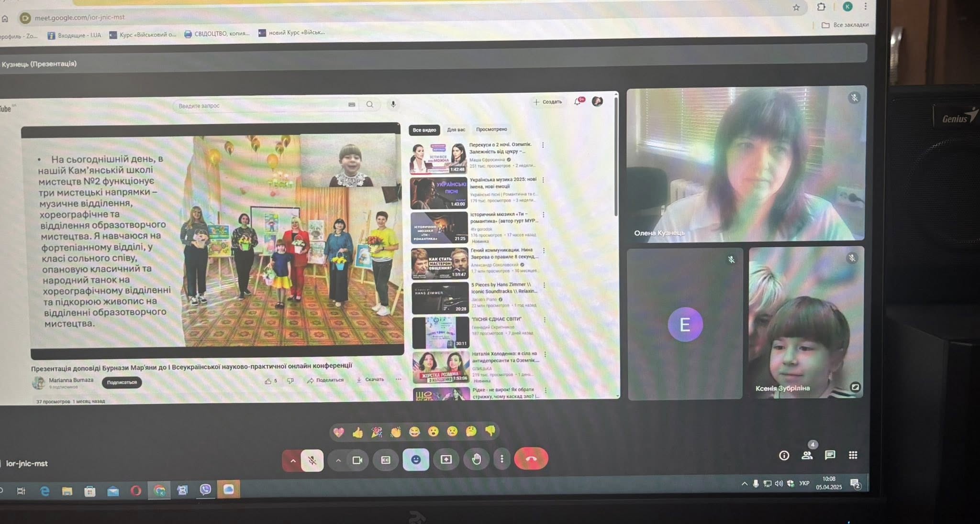
Task: Expand audio settings arrow beside microphone
Action: tap(293, 461)
